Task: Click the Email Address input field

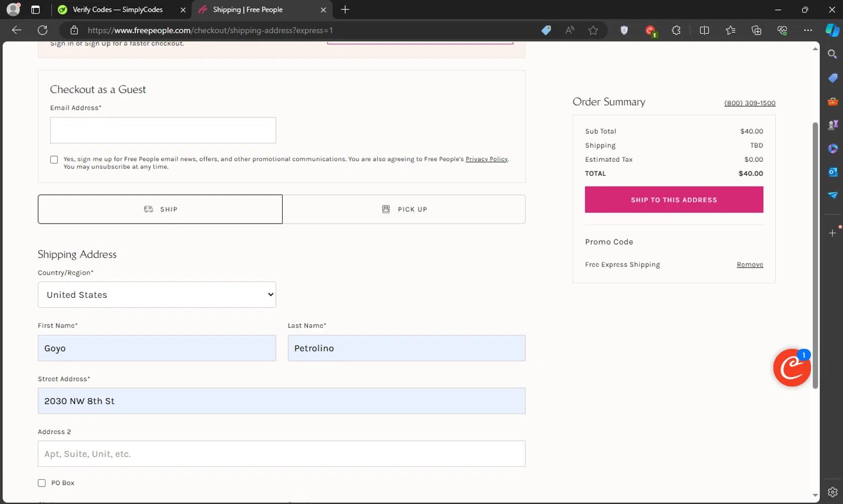Action: 163,130
